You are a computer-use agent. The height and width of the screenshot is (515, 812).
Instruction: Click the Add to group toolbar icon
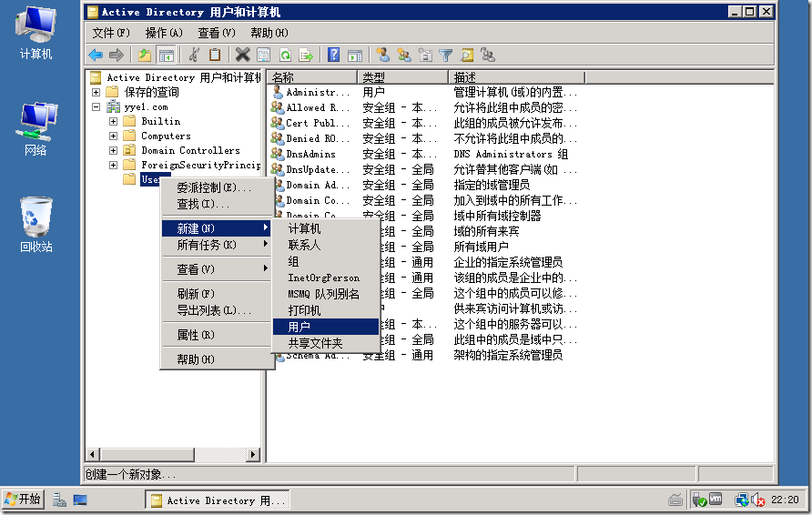click(x=488, y=55)
